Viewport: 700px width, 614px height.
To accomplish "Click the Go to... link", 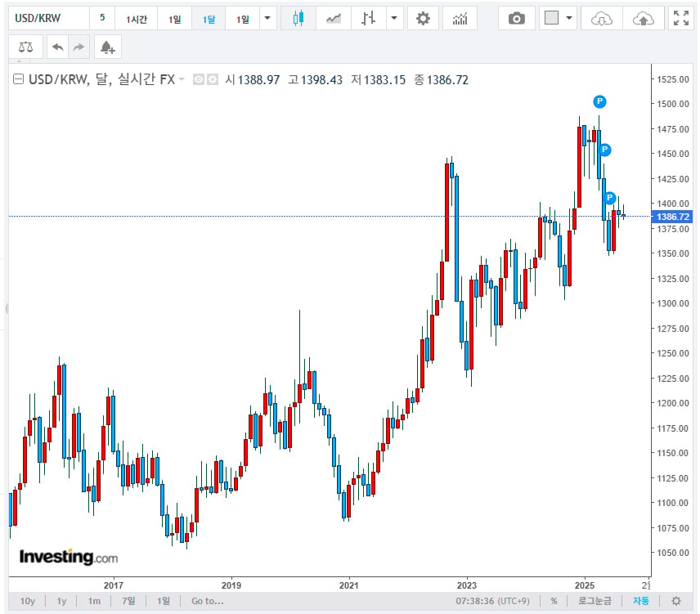I will click(208, 601).
